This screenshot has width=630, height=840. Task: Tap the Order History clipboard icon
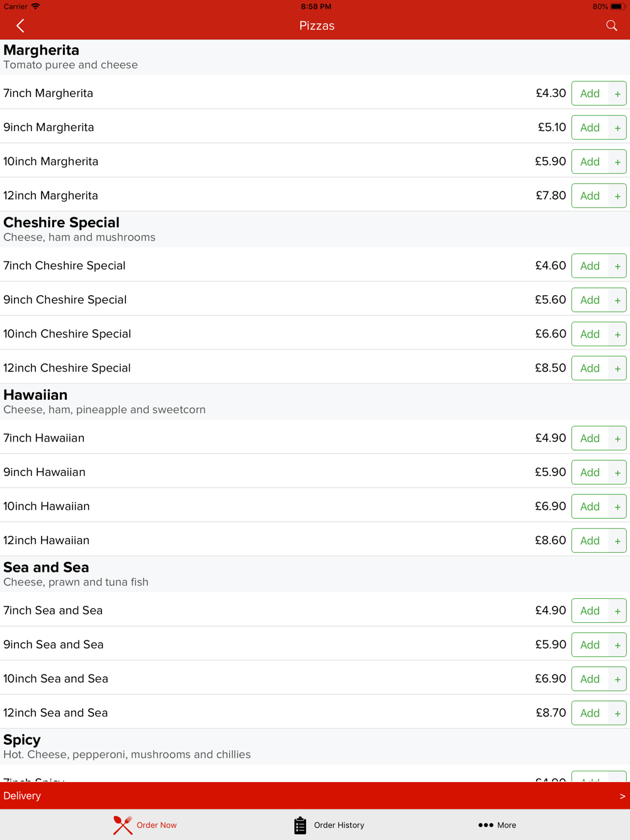(x=301, y=825)
